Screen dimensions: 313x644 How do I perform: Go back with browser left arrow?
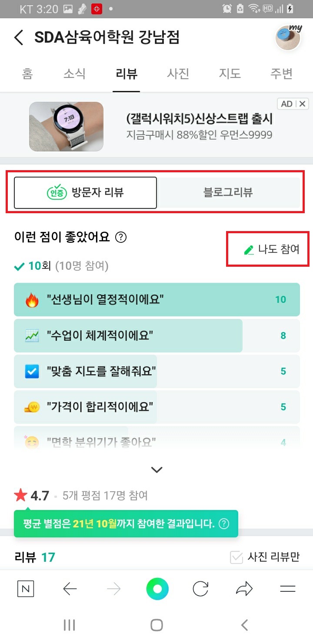click(x=70, y=589)
